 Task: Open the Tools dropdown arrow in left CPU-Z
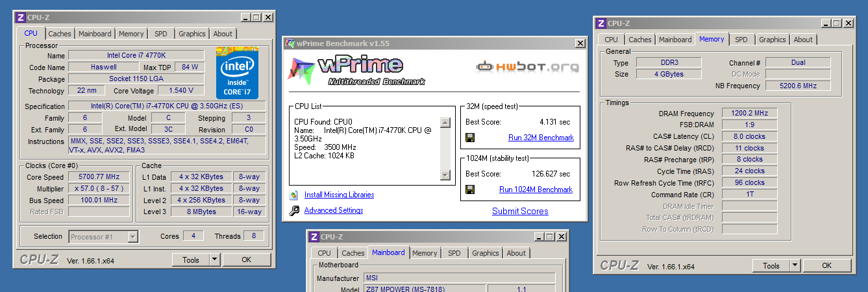(215, 260)
